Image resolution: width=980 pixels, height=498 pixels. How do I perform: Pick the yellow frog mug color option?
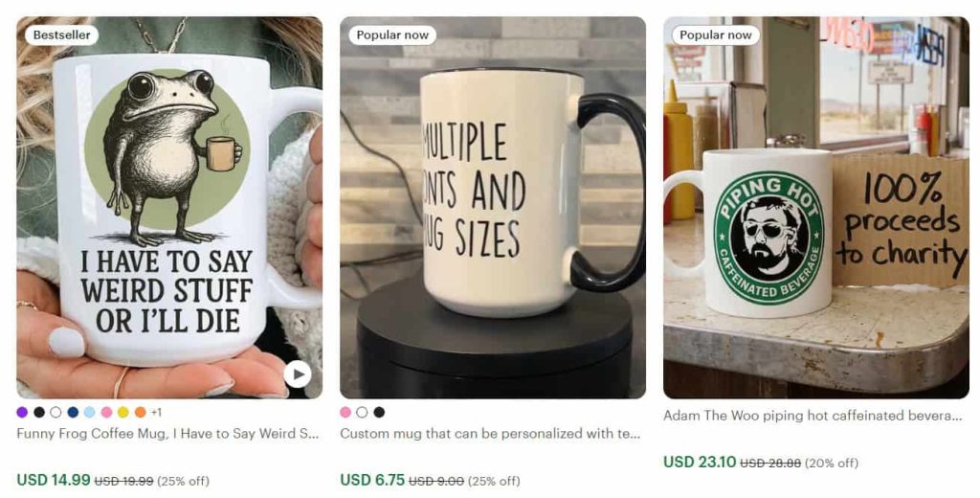123,413
